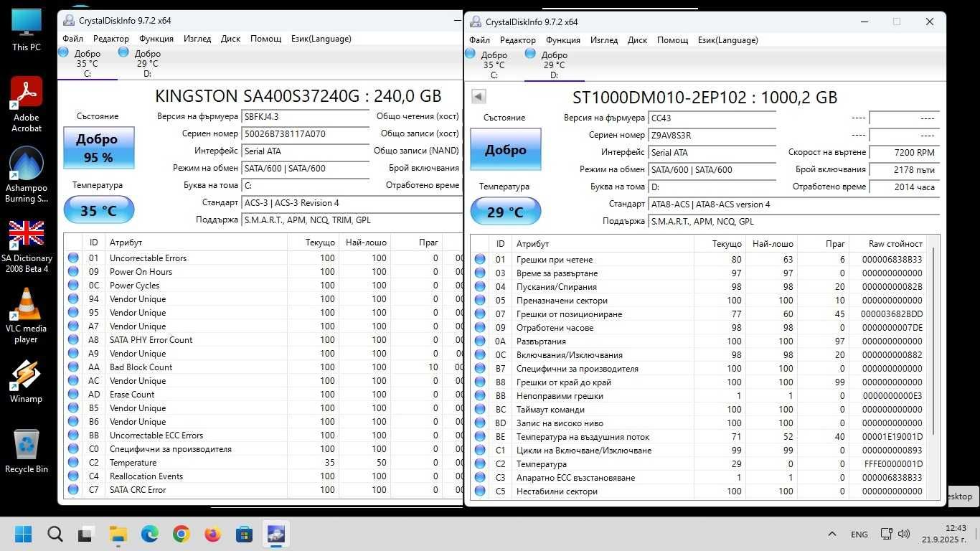Click the Най-лошо column header in the right window
Screen dimensions: 980x551
coord(771,244)
